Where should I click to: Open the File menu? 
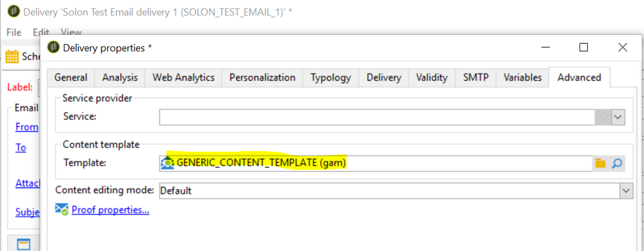14,32
